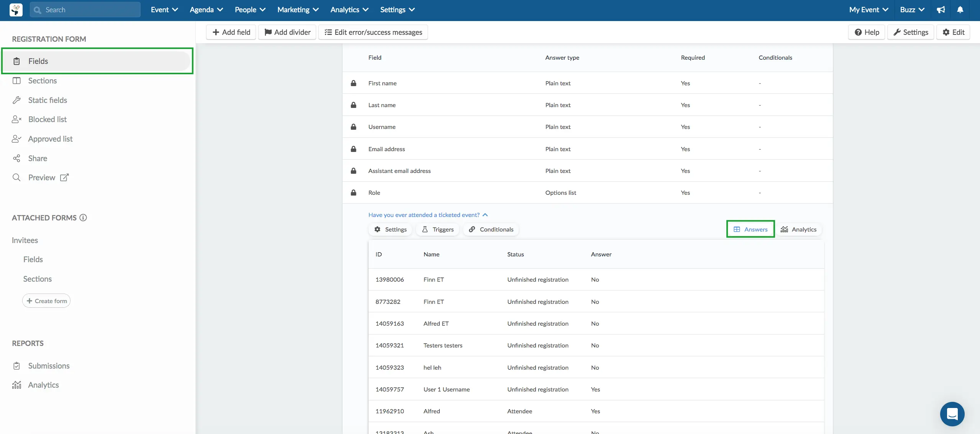Click ID 11962910 in answers table
Image resolution: width=980 pixels, height=434 pixels.
pos(390,411)
